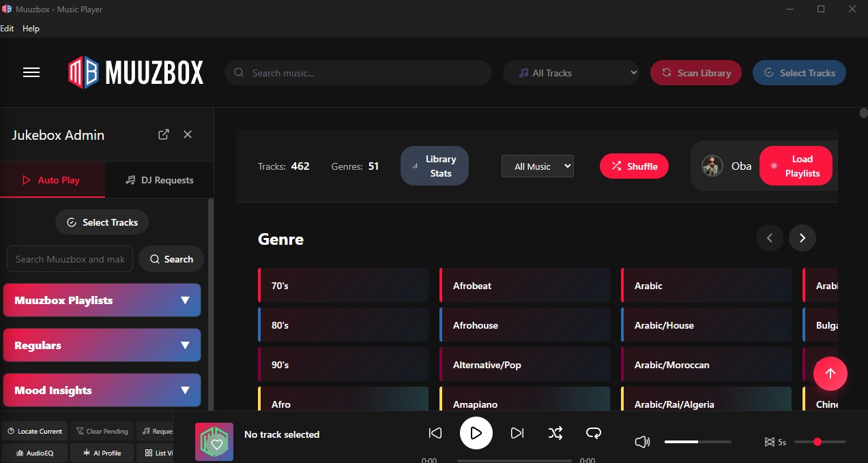Play the current track
868x463 pixels.
click(x=476, y=433)
